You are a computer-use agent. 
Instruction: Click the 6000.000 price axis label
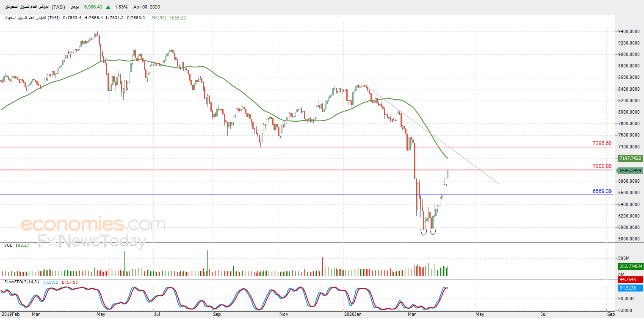click(628, 227)
